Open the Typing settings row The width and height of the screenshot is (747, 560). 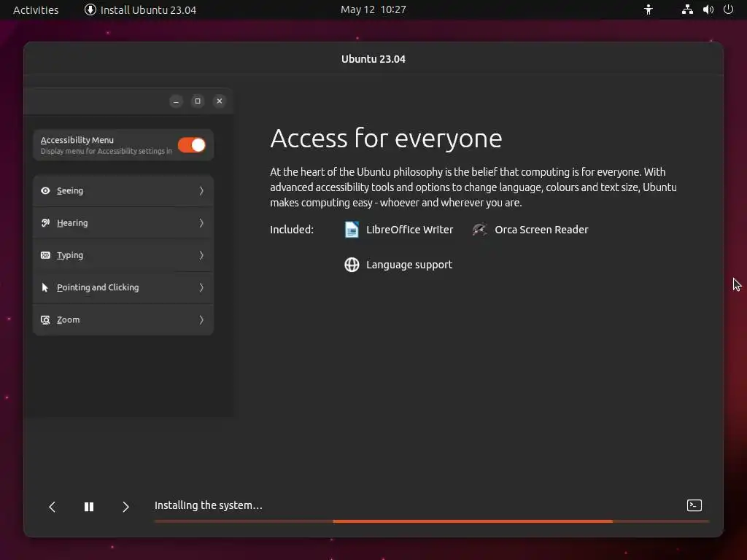(x=123, y=255)
